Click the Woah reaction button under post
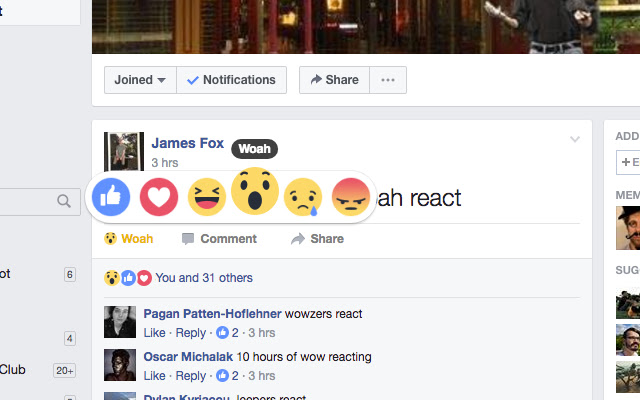The image size is (640, 400). coord(129,239)
